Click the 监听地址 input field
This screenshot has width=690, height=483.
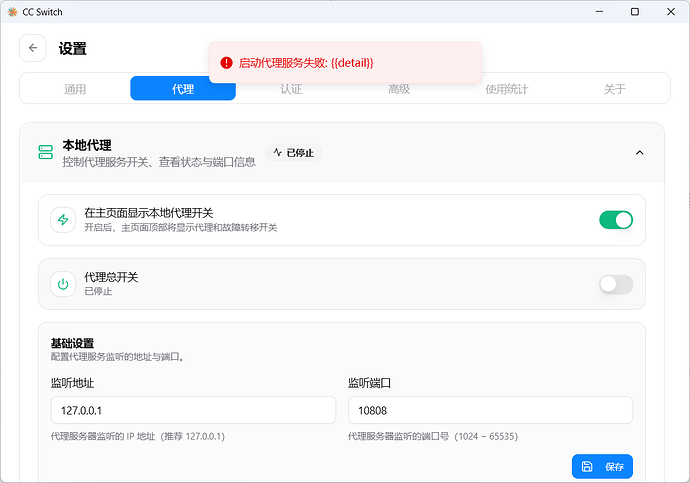tap(193, 410)
